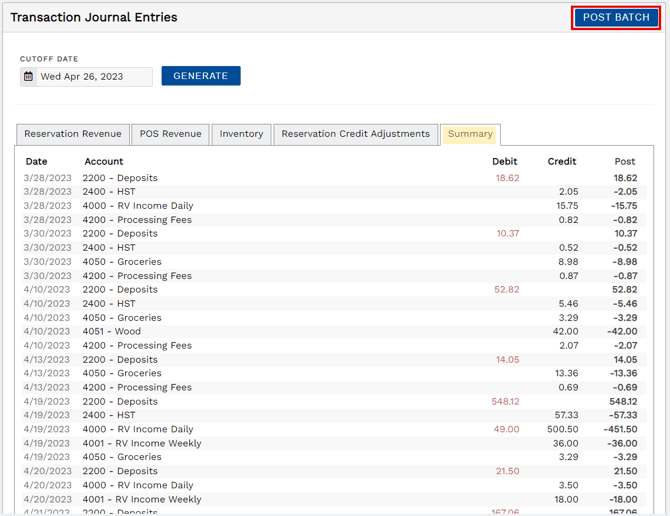Switch to the POS Revenue tab

click(x=170, y=134)
